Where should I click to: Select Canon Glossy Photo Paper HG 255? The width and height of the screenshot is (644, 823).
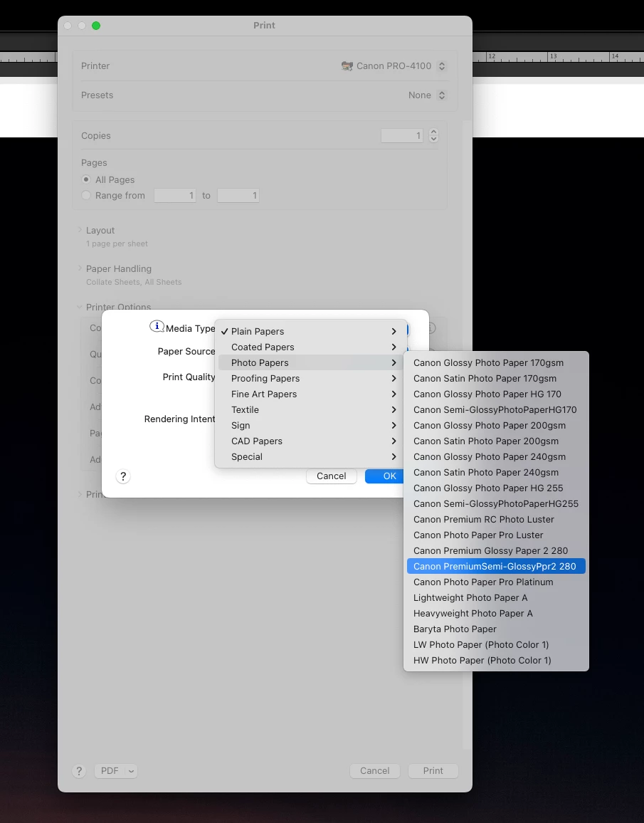(496, 488)
